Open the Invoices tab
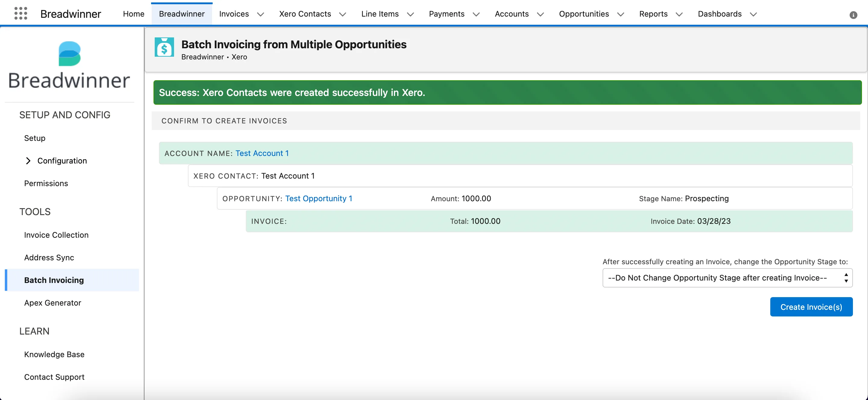This screenshot has height=400, width=868. [234, 14]
